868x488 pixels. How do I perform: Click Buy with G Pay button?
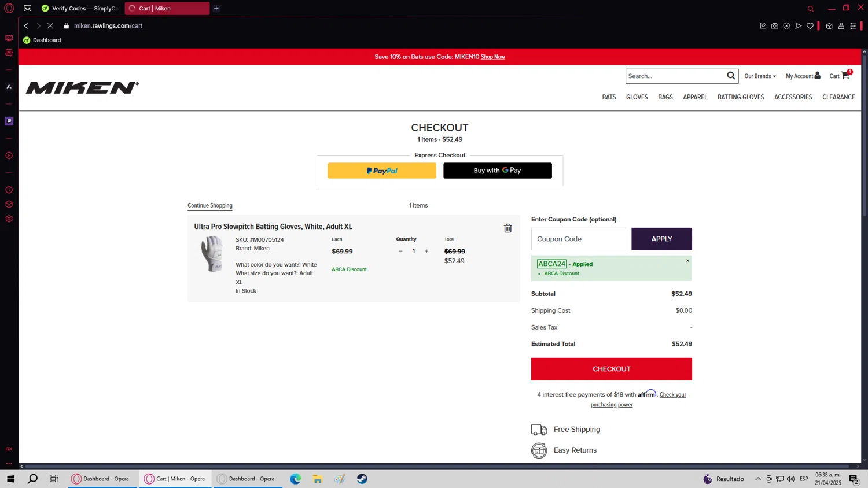498,171
